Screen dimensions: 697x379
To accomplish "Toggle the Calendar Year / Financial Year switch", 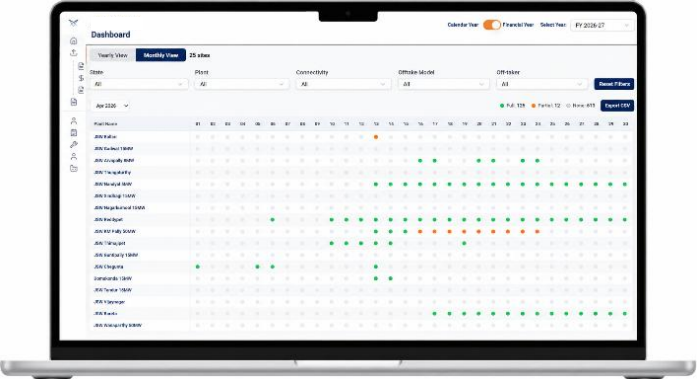I will (x=492, y=25).
